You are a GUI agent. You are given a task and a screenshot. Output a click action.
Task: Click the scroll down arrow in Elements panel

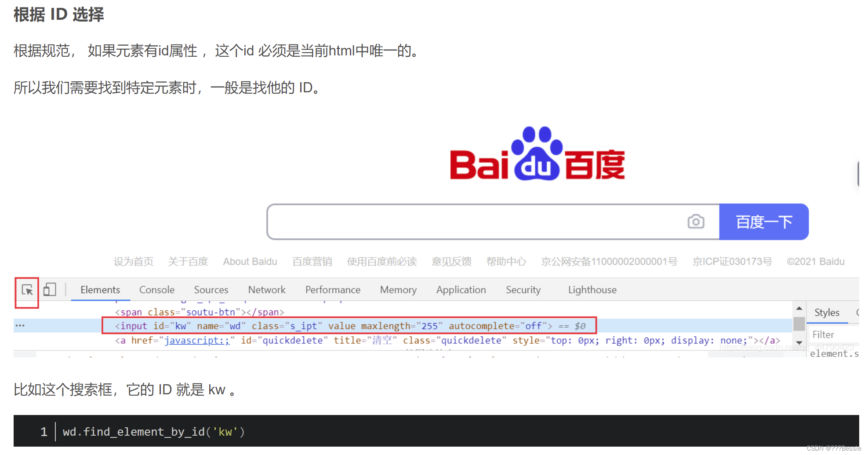click(x=799, y=342)
